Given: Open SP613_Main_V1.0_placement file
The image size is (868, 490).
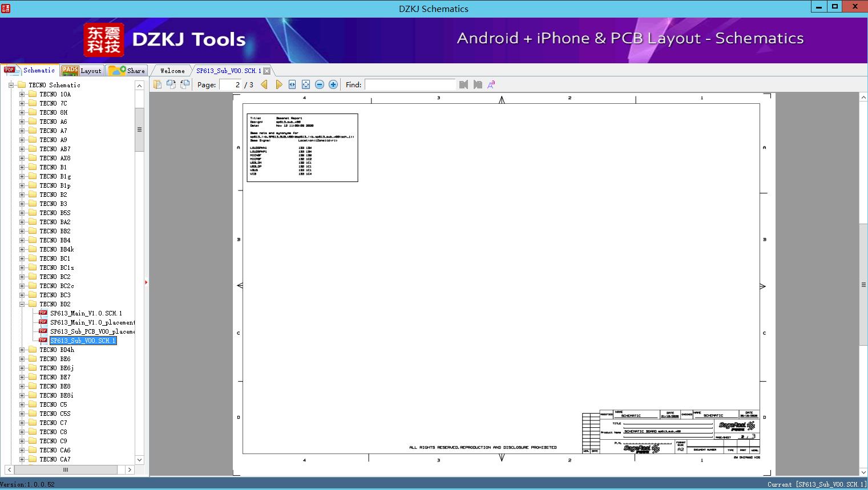Looking at the screenshot, I should 92,322.
